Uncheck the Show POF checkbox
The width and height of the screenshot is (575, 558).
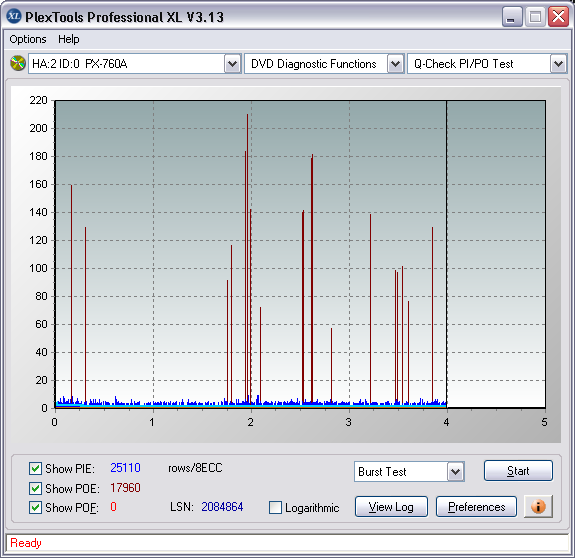click(35, 507)
